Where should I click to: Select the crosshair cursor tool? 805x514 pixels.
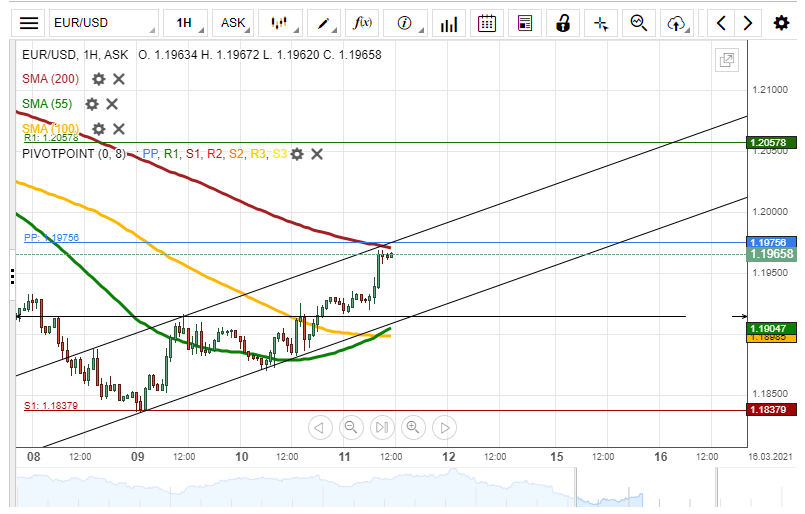[x=601, y=23]
